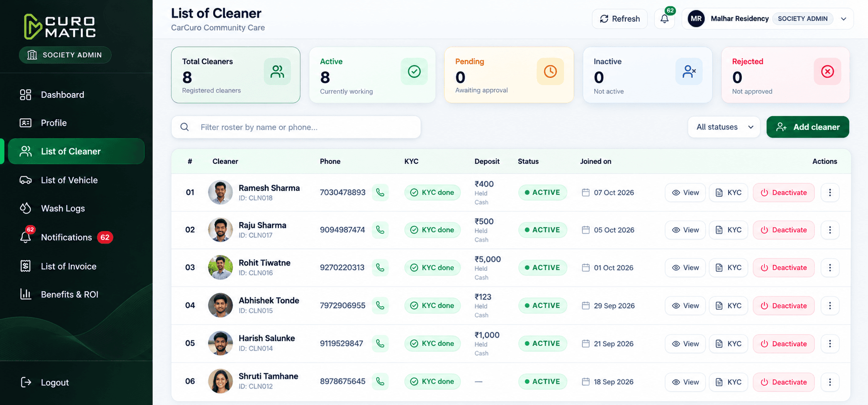Deactivate Shruti Tamhane
This screenshot has height=405, width=868.
(783, 382)
